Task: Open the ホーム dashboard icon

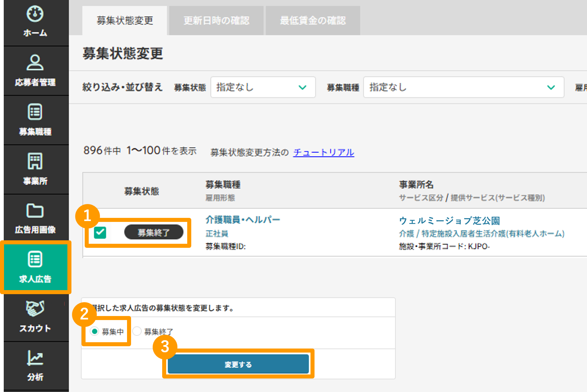Action: (35, 14)
